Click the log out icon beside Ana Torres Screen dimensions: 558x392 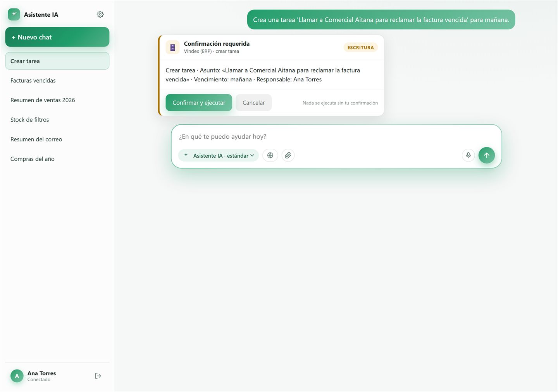click(x=98, y=376)
